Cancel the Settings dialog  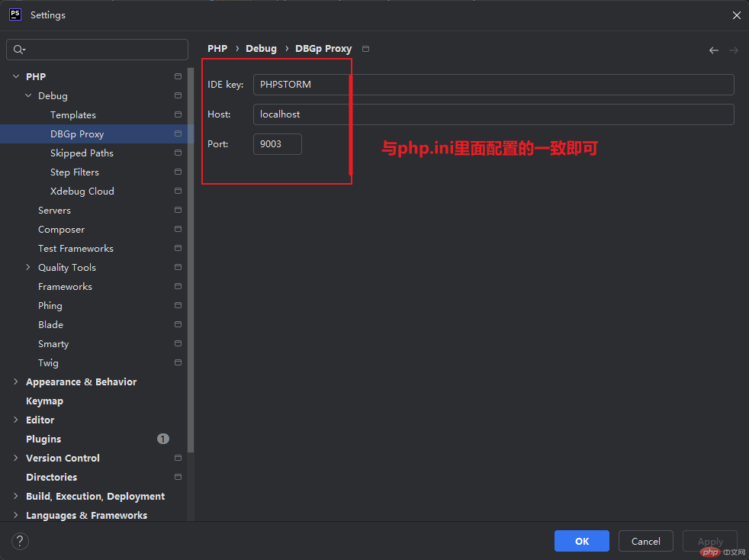[645, 541]
